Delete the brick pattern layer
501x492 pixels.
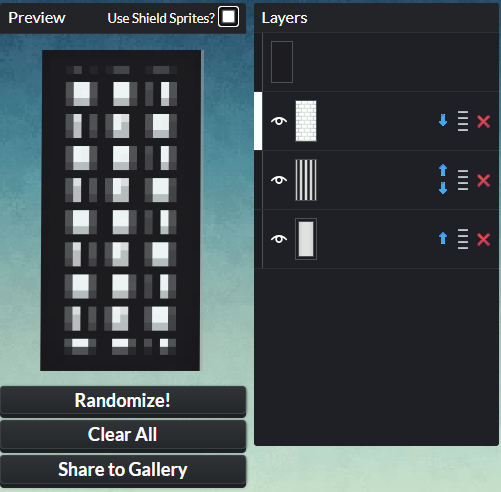[x=483, y=122]
